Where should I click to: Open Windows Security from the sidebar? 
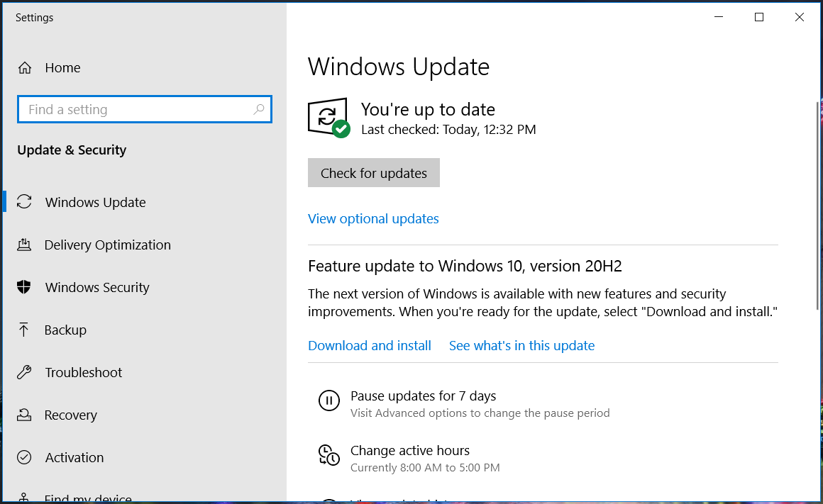coord(96,287)
